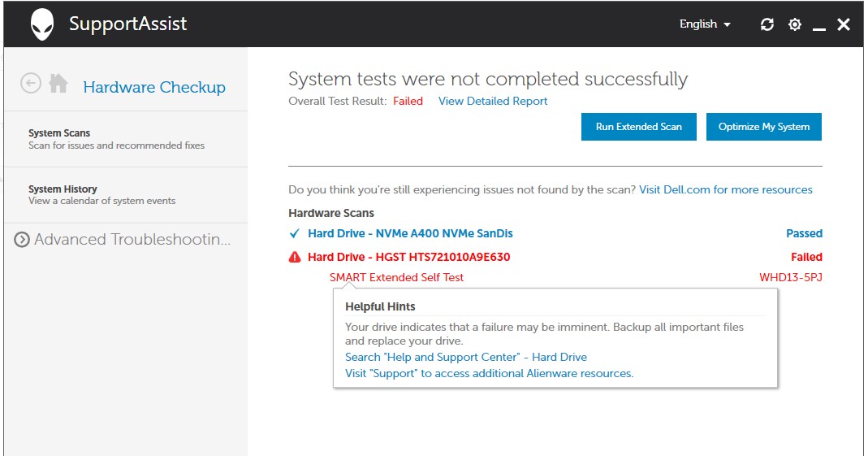Viewport: 868px width, 456px height.
Task: Click the Overall Test Result Failed value
Action: coord(408,102)
